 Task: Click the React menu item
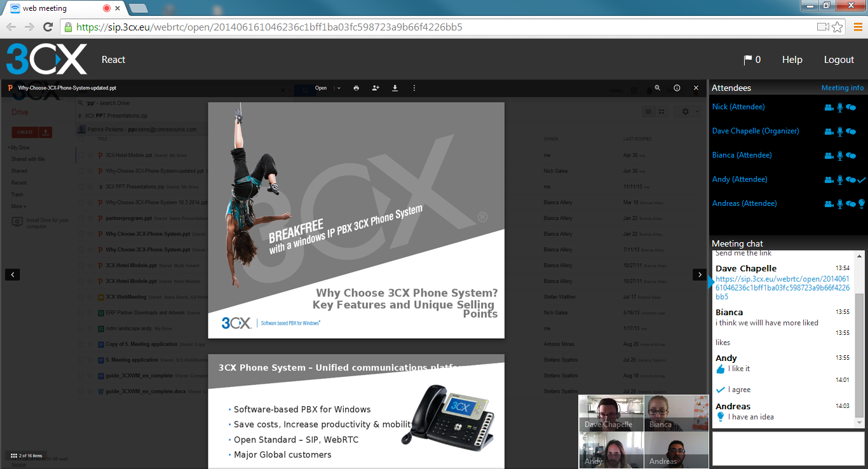(x=114, y=60)
